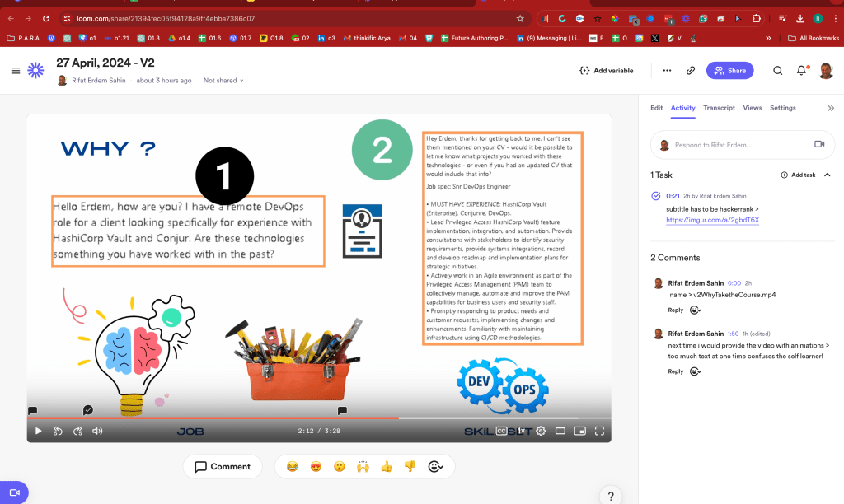React with the surprised face emoji
844x504 pixels.
coord(339,466)
